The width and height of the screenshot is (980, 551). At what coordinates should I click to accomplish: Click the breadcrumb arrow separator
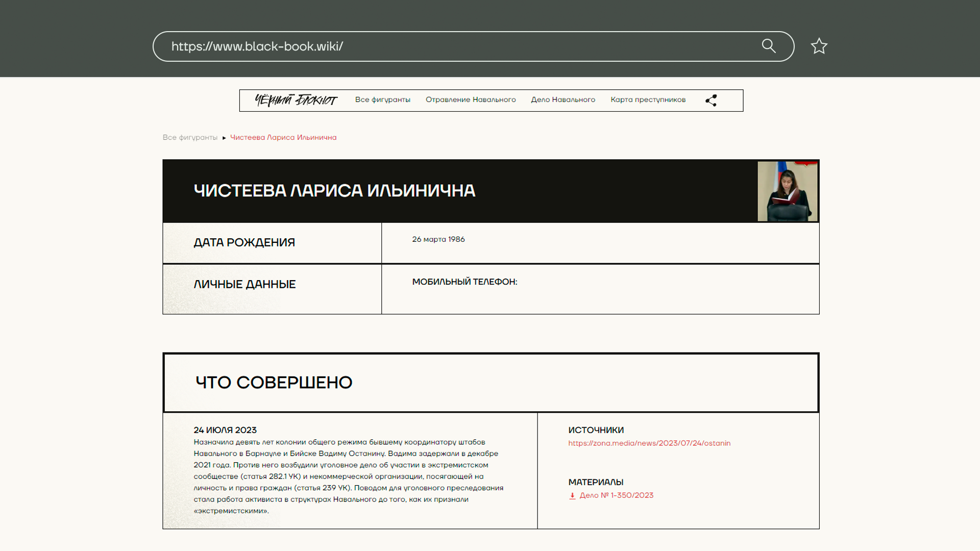tap(224, 138)
